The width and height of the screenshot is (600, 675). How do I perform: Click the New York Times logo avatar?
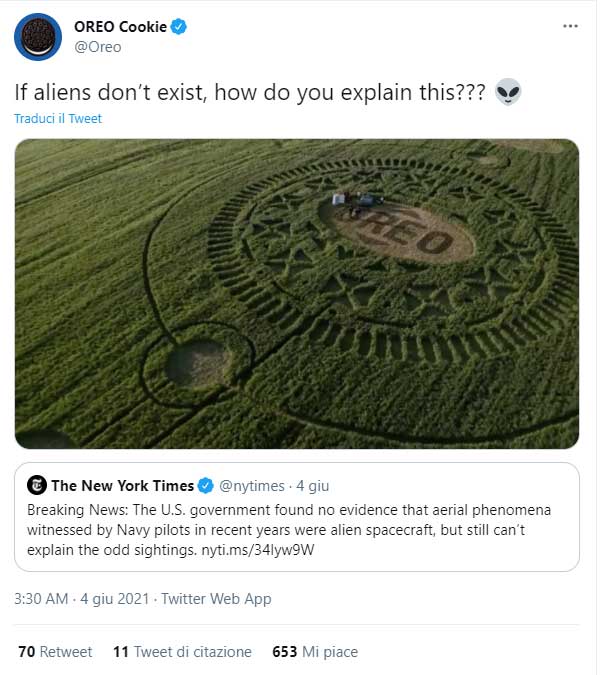[x=36, y=486]
